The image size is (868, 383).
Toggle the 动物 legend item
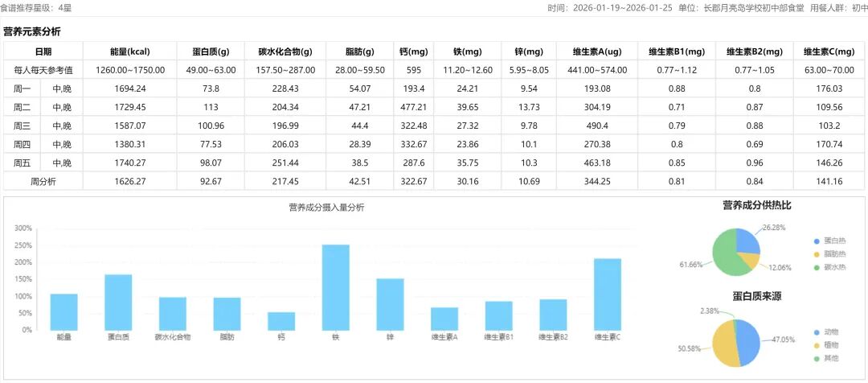826,332
